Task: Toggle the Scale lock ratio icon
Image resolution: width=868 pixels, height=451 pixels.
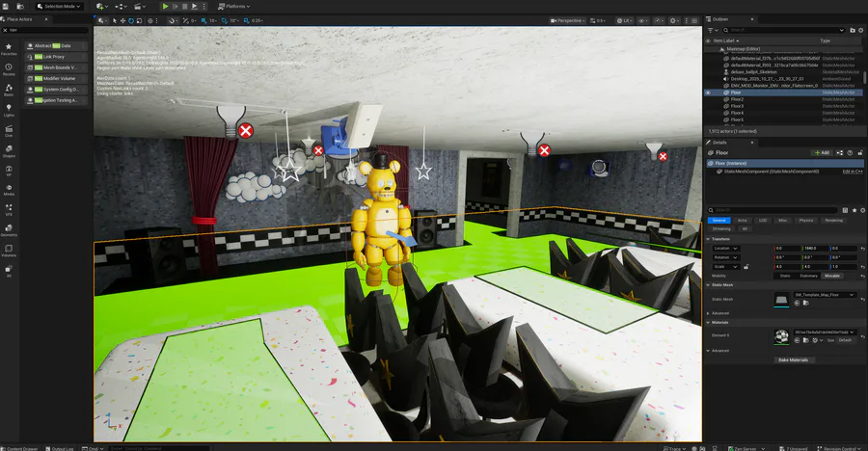Action: click(x=746, y=267)
